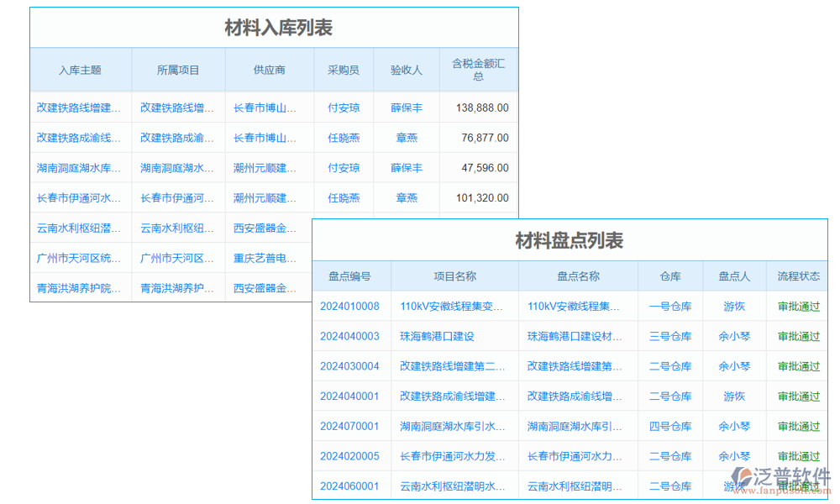Screen dimensions: 840x504
Task: Open supplier 长春市博山 details
Action: [269, 108]
